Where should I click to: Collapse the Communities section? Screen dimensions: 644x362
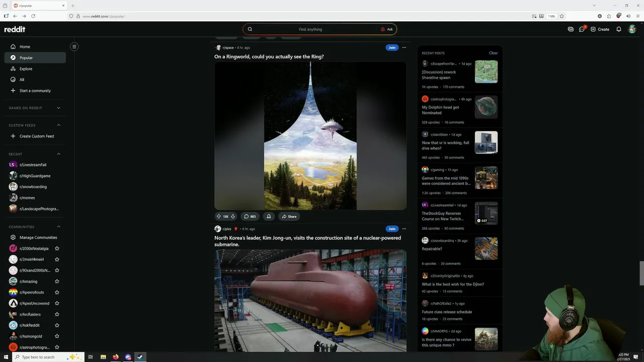tap(58, 227)
